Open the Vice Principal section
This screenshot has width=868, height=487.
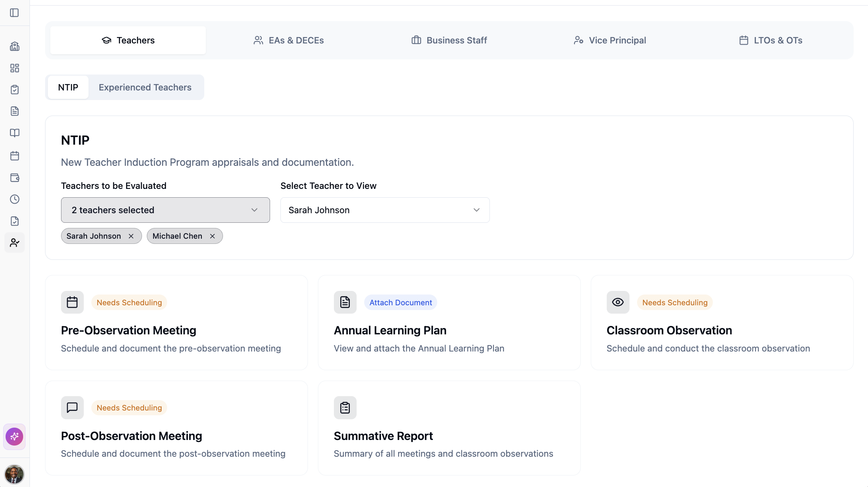pos(610,40)
